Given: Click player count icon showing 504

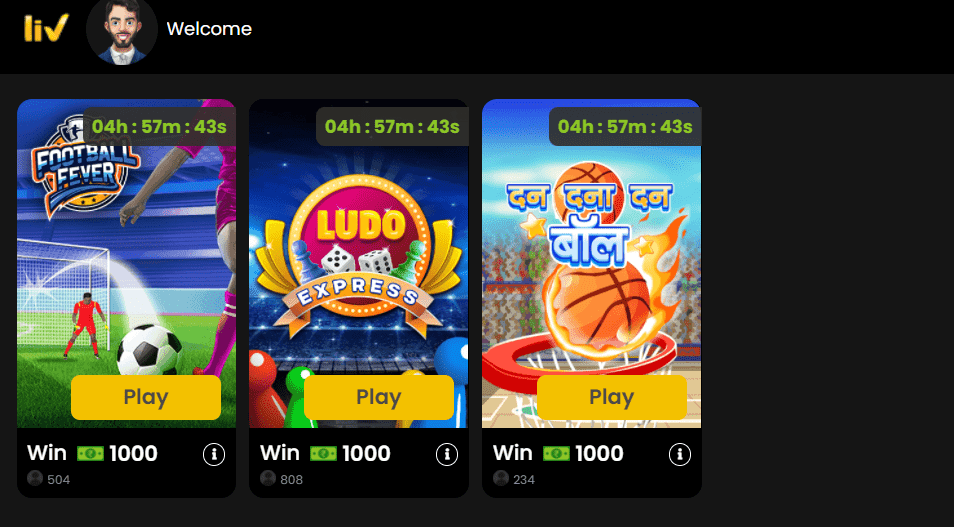Looking at the screenshot, I should pos(35,478).
